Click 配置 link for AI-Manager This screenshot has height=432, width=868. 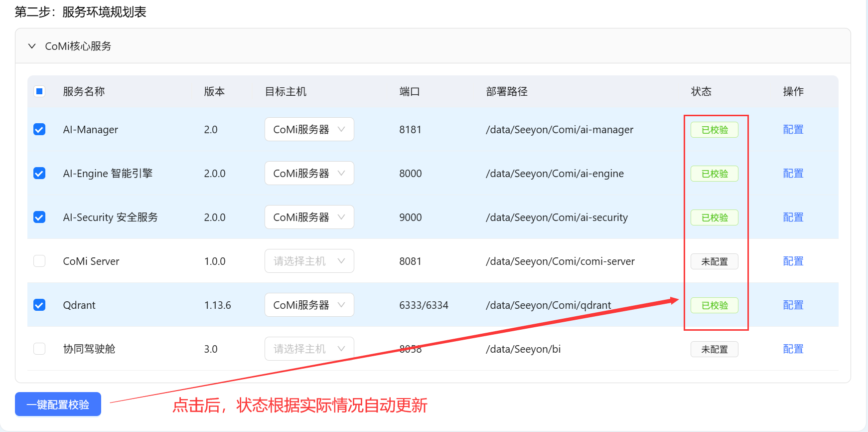click(x=793, y=129)
